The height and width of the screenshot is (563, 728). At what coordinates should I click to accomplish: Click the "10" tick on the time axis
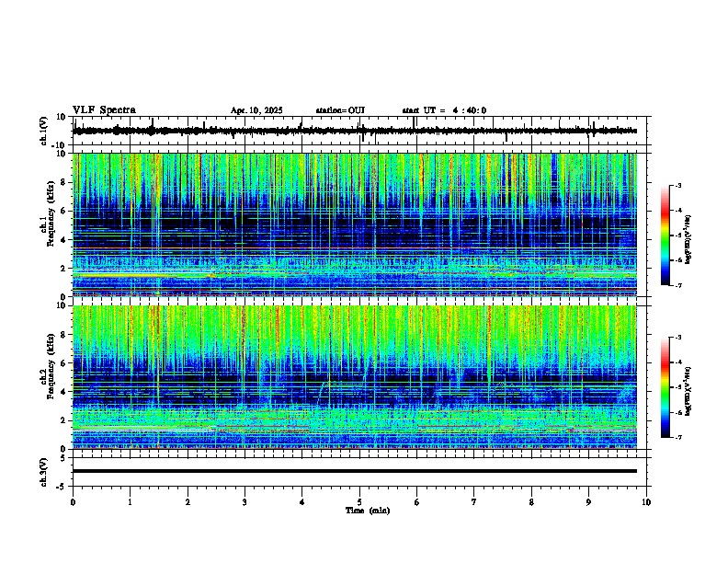coord(646,502)
